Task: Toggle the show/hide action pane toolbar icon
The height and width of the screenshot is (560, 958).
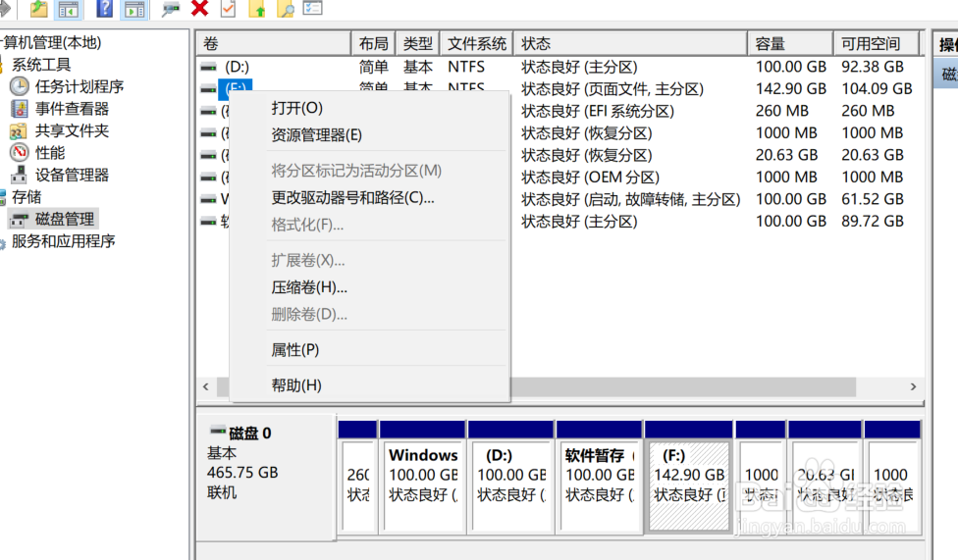Action: (133, 9)
